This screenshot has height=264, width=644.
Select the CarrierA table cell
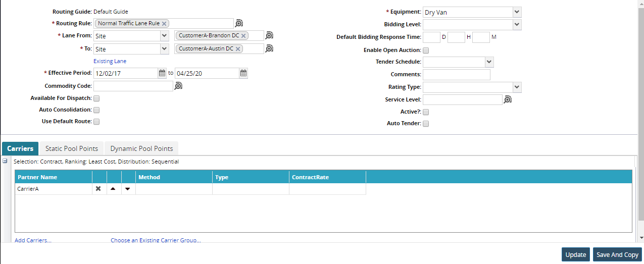pos(54,189)
